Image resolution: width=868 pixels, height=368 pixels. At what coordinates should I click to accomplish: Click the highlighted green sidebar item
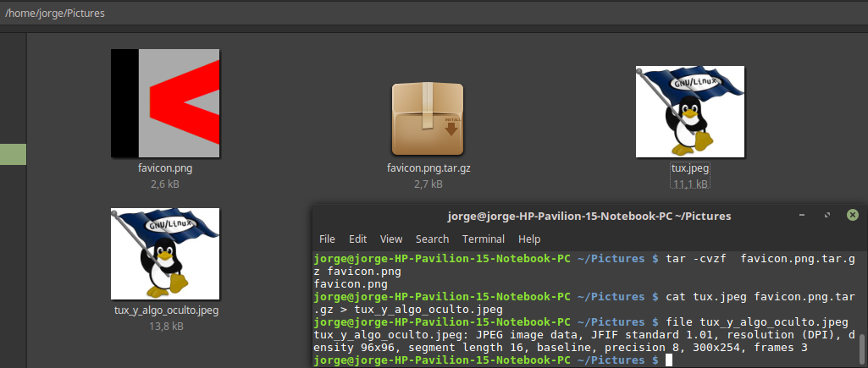(x=14, y=155)
